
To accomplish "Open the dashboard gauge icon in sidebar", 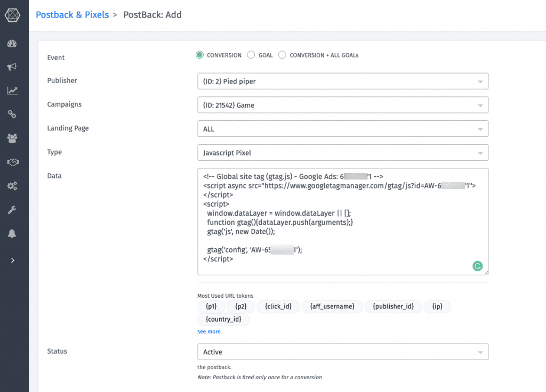I will tap(12, 43).
